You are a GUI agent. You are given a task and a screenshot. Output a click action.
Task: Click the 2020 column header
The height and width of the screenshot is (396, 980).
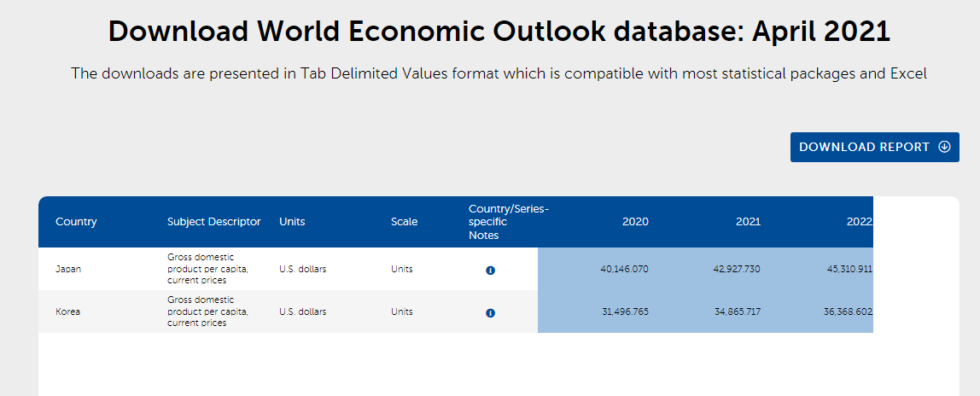pos(635,222)
